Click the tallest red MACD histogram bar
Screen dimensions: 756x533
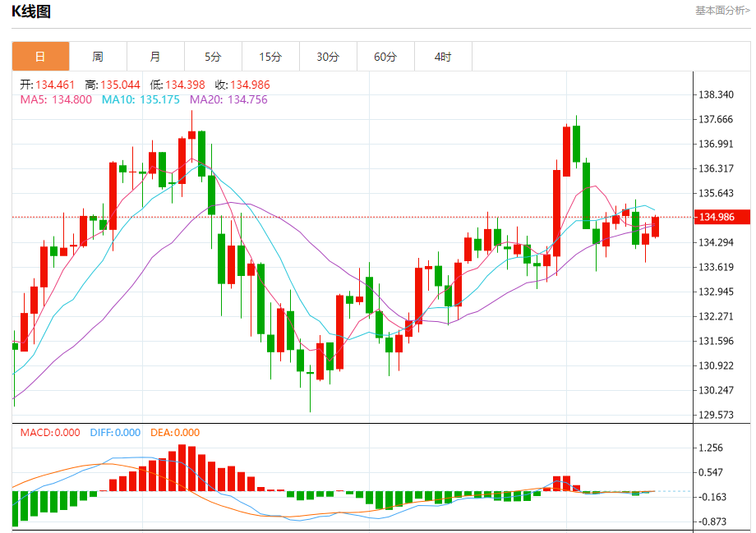pyautogui.click(x=182, y=467)
